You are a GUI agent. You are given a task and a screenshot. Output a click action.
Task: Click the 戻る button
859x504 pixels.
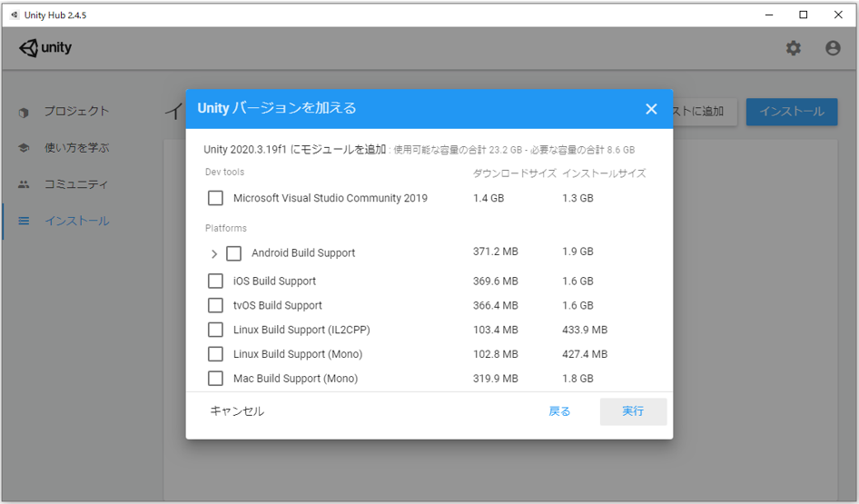[x=559, y=410]
